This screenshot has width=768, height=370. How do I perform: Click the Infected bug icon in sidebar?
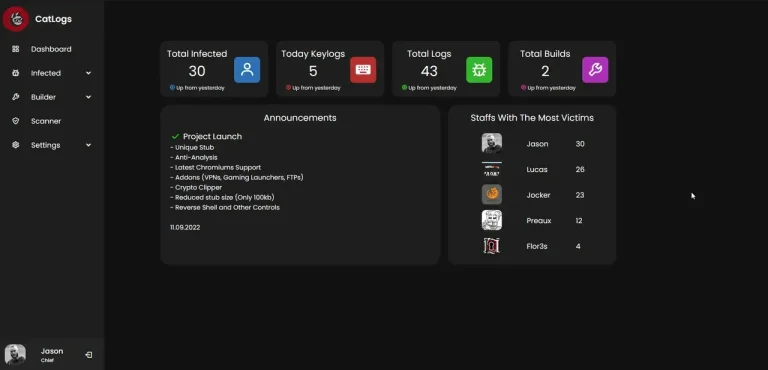(16, 73)
